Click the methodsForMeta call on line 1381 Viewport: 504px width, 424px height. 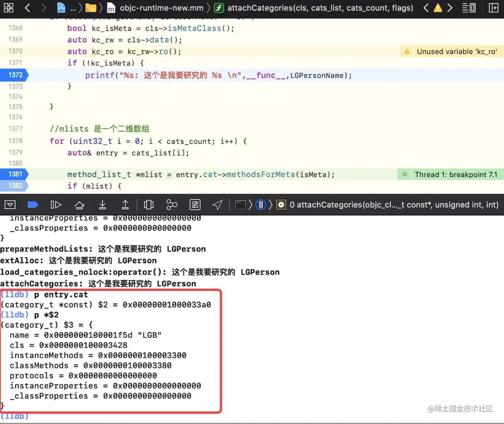pos(261,175)
